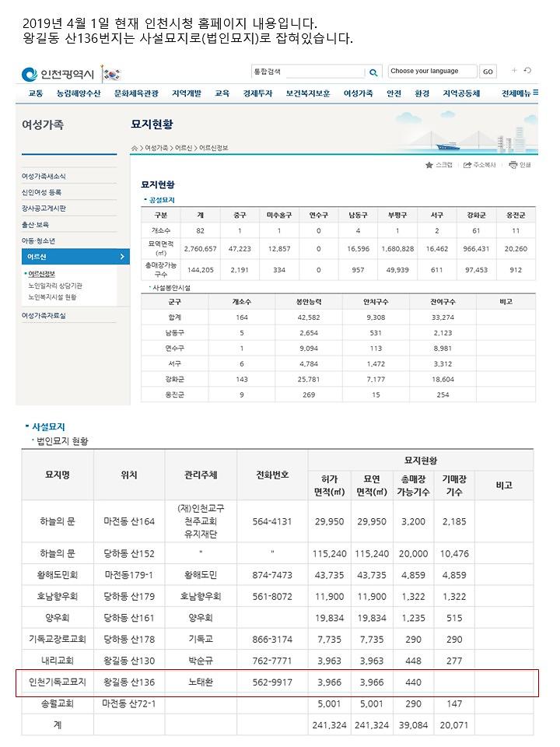Select 출산·보육 in the sidebar
Screen dimensions: 560x747
pos(35,225)
